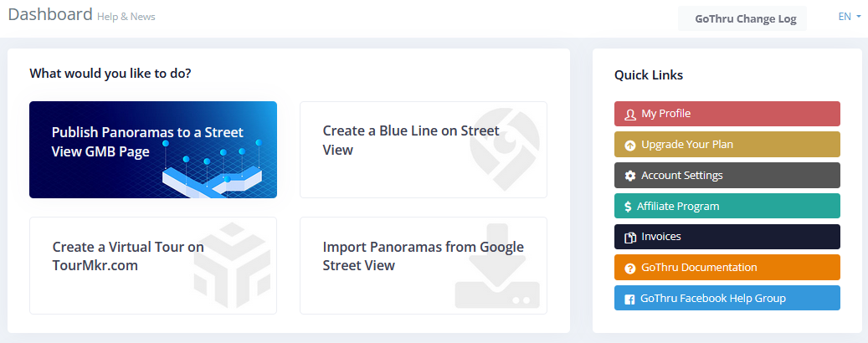
Task: Select Publish Panoramas to Street View GMB Page
Action: [x=152, y=150]
